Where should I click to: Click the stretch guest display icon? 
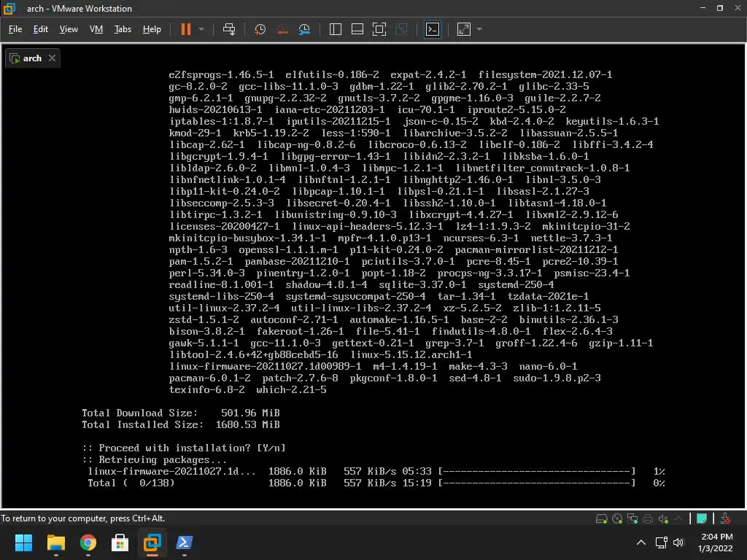pyautogui.click(x=463, y=29)
